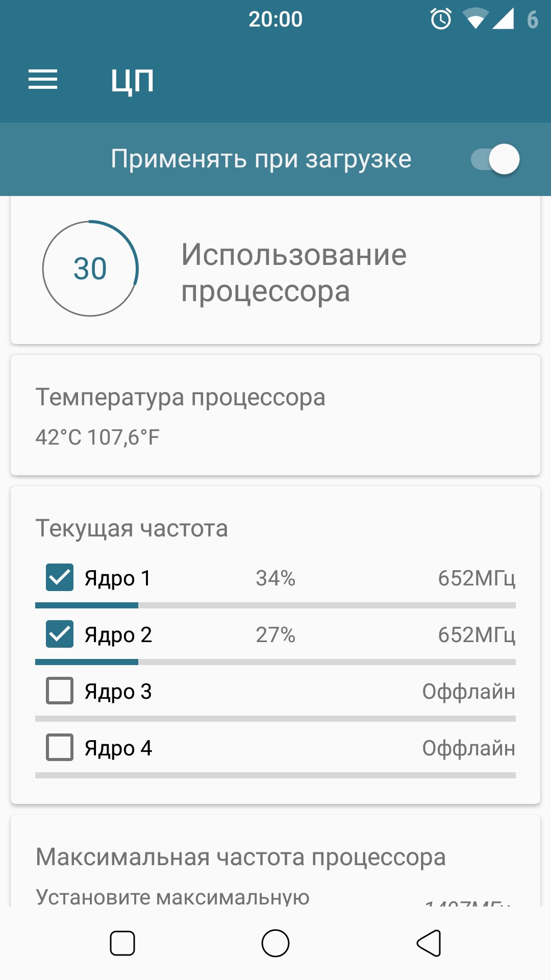Open the hamburger navigation menu

(43, 80)
